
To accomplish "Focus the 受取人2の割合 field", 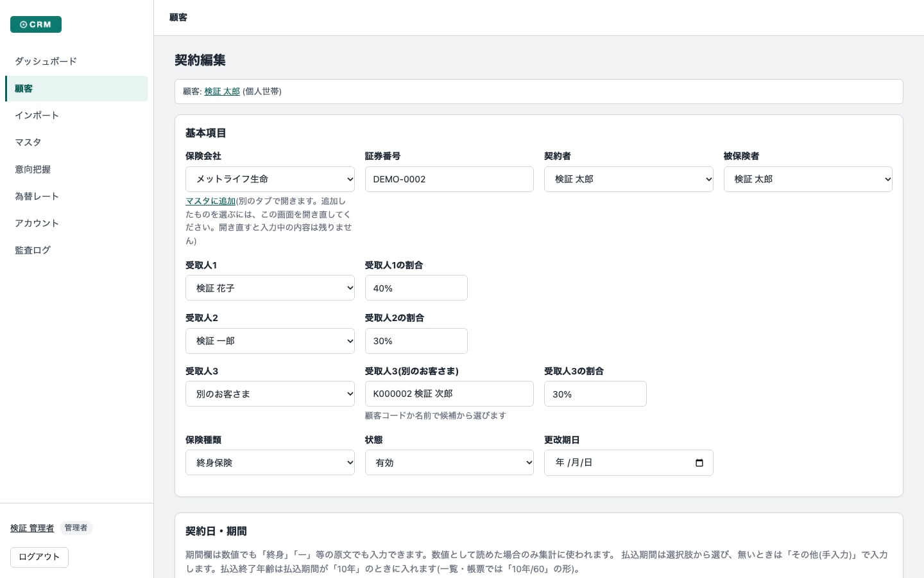I will click(416, 341).
